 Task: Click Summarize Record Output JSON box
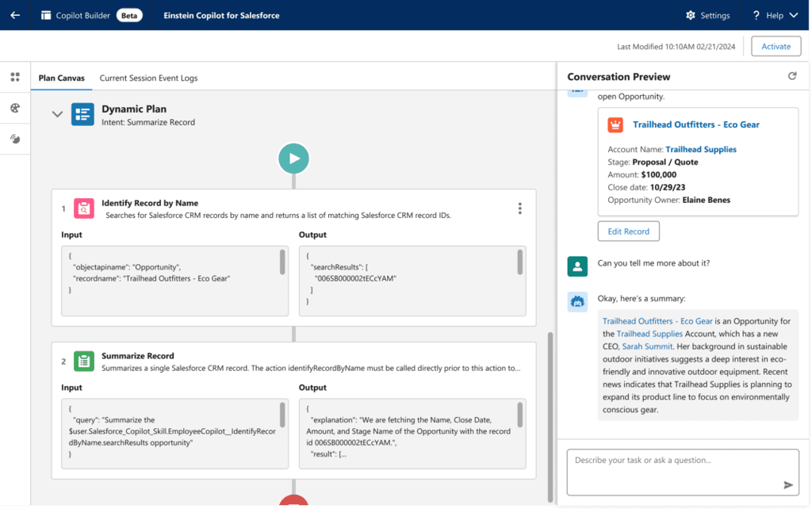(412, 434)
